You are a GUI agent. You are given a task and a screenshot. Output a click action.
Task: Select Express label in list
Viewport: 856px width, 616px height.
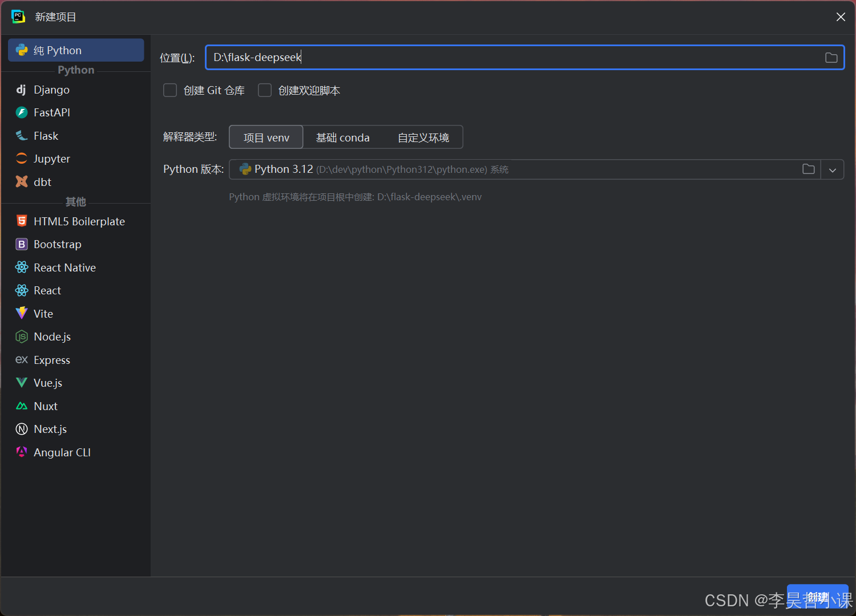tap(52, 360)
